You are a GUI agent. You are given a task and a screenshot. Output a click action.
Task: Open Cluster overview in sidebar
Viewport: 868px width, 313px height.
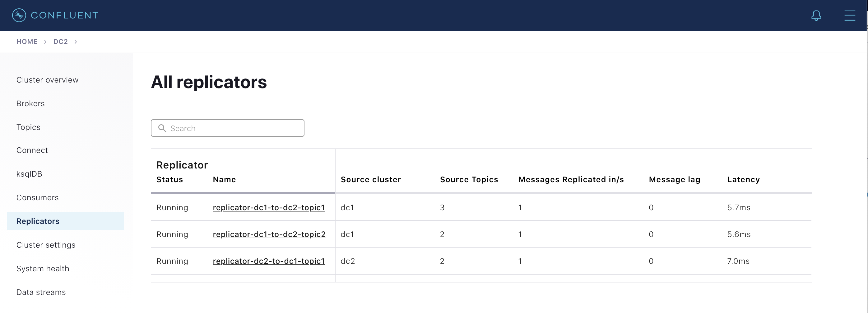(47, 80)
